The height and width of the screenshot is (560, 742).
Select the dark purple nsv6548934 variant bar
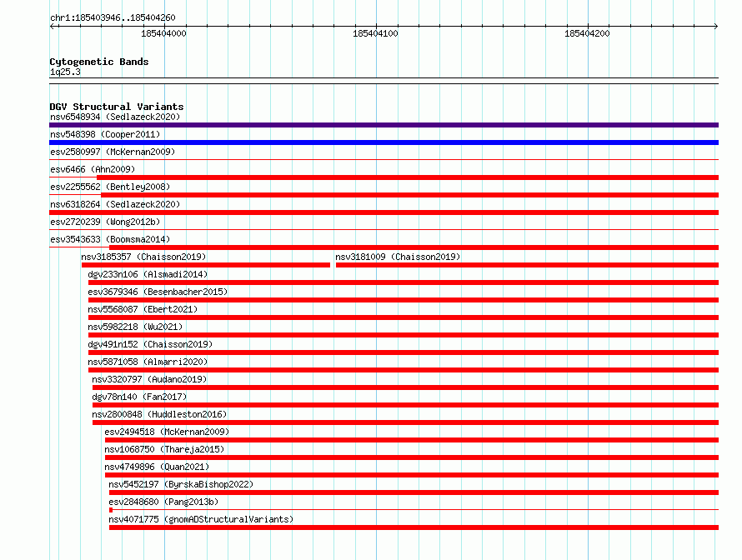384,125
